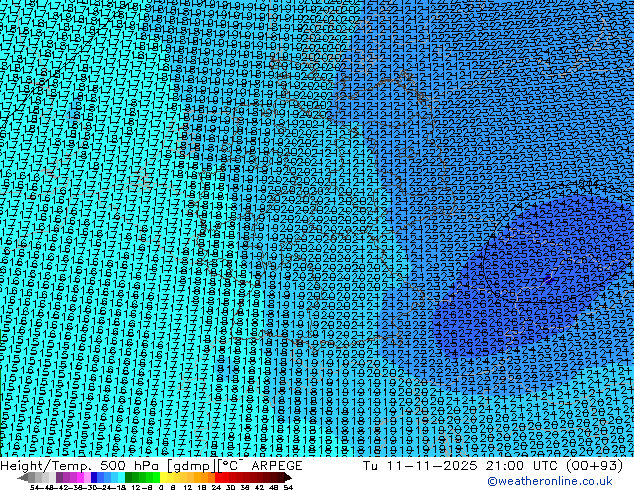Click the cyan legend swatch above -18
The height and width of the screenshot is (490, 634).
[121, 477]
